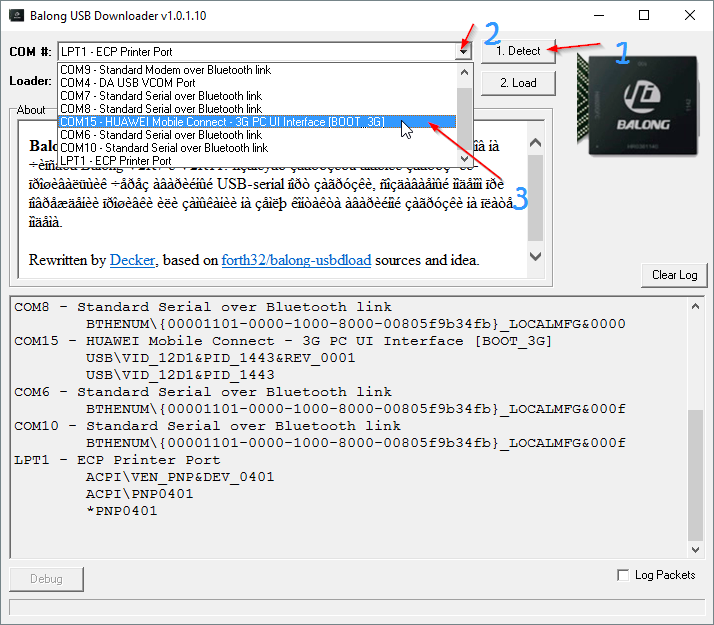The height and width of the screenshot is (625, 714).
Task: Click the log pane scrollbar thumb
Action: tap(695, 475)
